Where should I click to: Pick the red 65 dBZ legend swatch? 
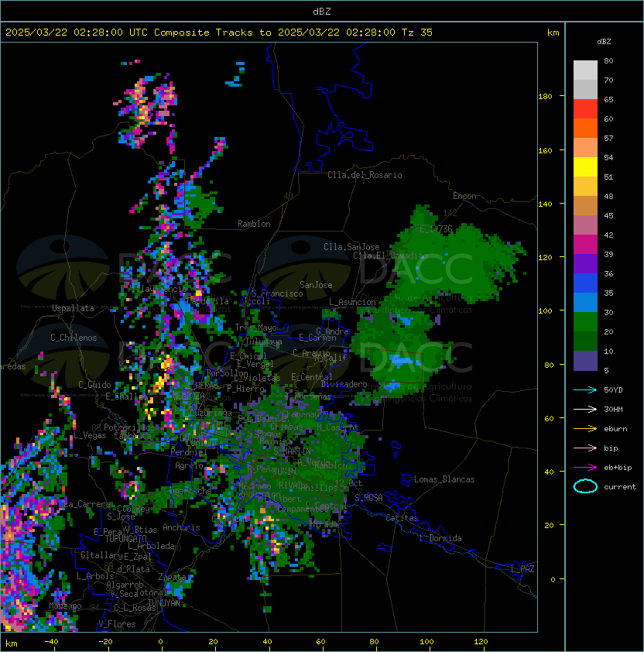click(x=585, y=109)
